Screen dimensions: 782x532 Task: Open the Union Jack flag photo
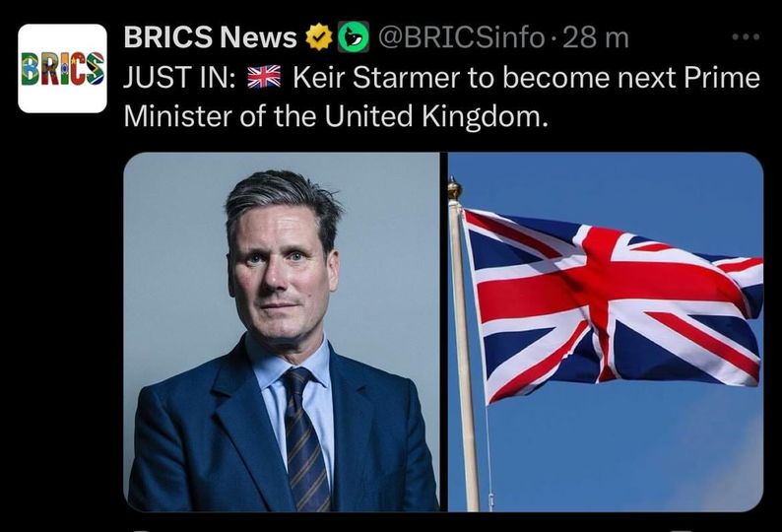point(606,332)
